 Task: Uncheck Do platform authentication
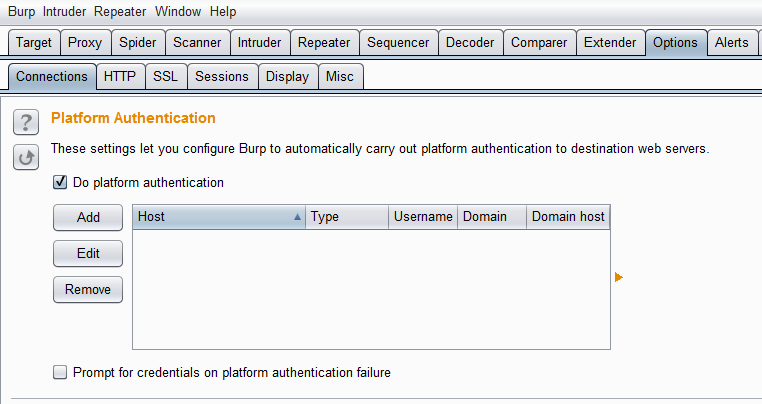(60, 182)
